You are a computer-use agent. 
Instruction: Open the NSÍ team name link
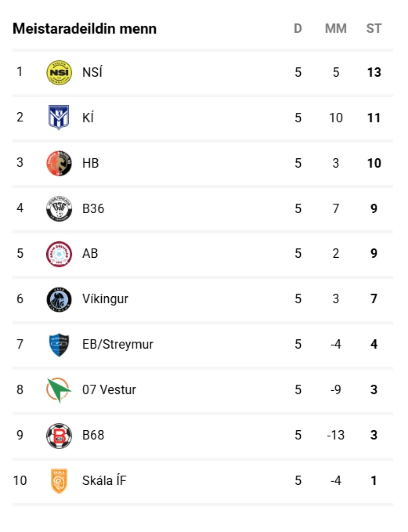pyautogui.click(x=92, y=72)
